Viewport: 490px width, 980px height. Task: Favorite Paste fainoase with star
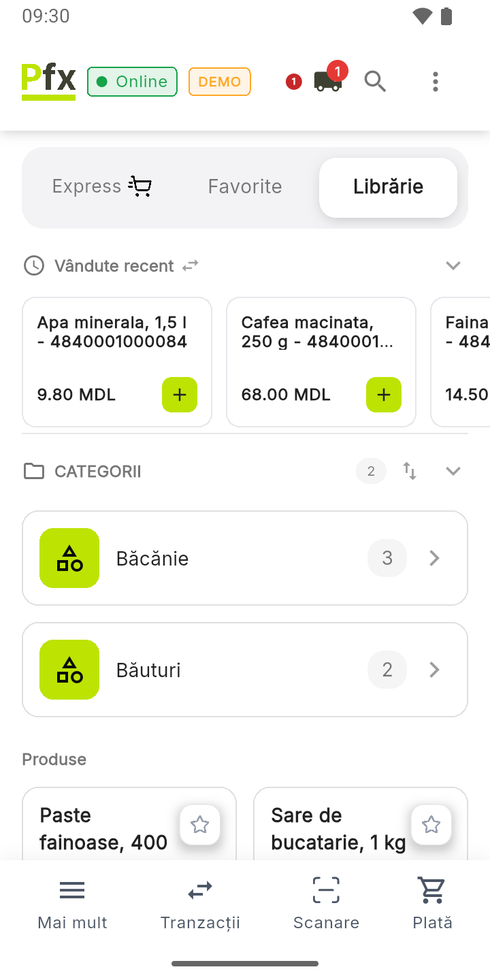click(x=199, y=825)
